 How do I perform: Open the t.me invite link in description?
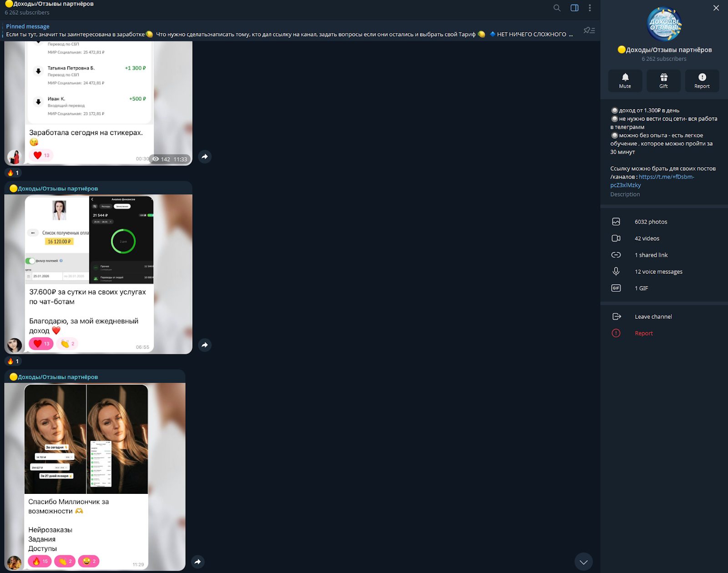[x=666, y=177]
